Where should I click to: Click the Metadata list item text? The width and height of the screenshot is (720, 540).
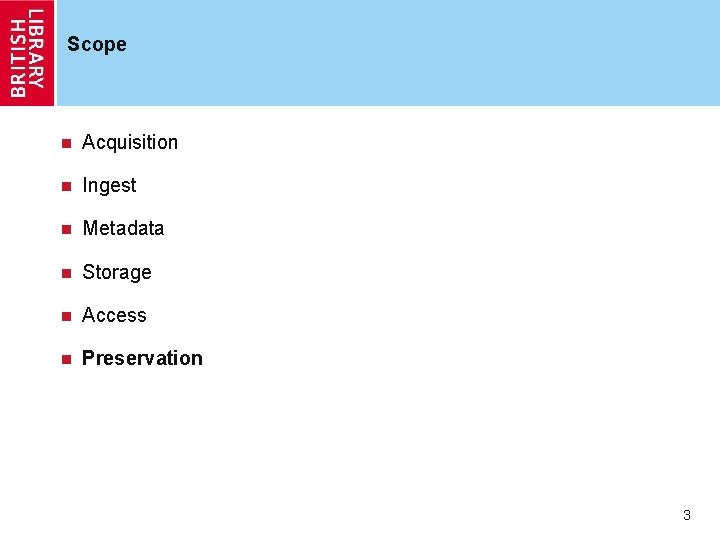123,228
